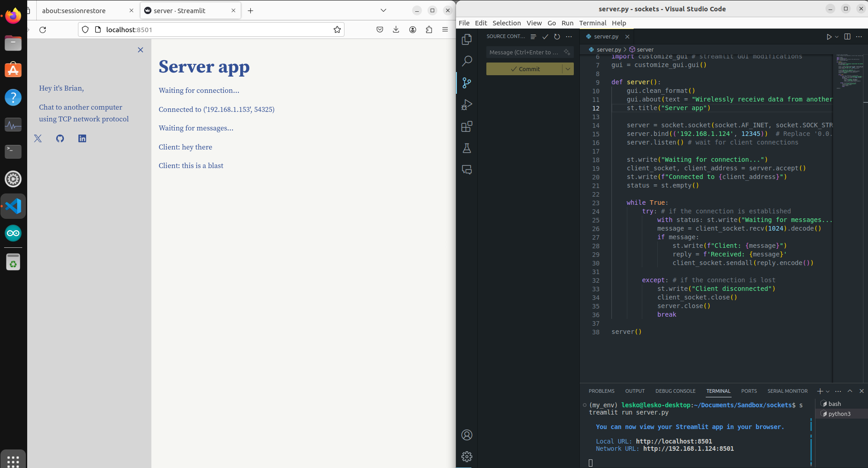Close the terminal panel

[x=862, y=391]
